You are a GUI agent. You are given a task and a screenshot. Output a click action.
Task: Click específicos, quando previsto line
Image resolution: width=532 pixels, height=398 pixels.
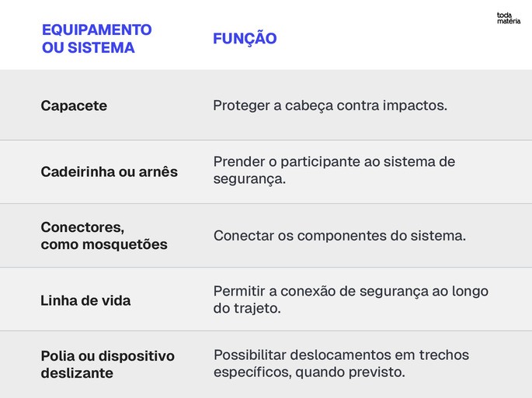click(309, 372)
